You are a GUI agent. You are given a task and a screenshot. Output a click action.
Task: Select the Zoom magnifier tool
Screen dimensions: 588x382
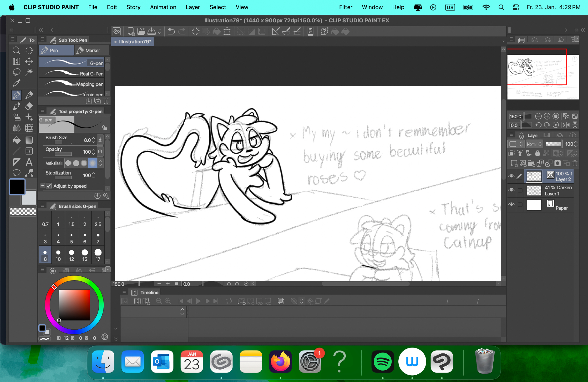point(16,51)
